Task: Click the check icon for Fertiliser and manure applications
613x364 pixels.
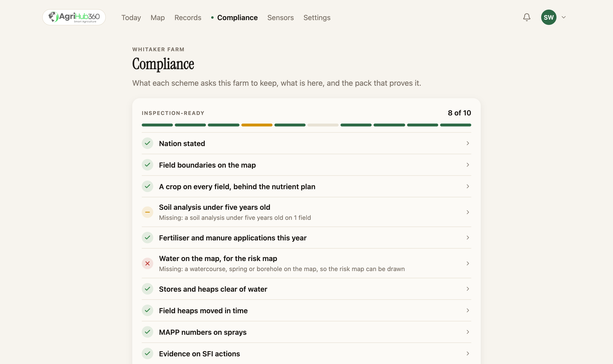Action: (147, 238)
